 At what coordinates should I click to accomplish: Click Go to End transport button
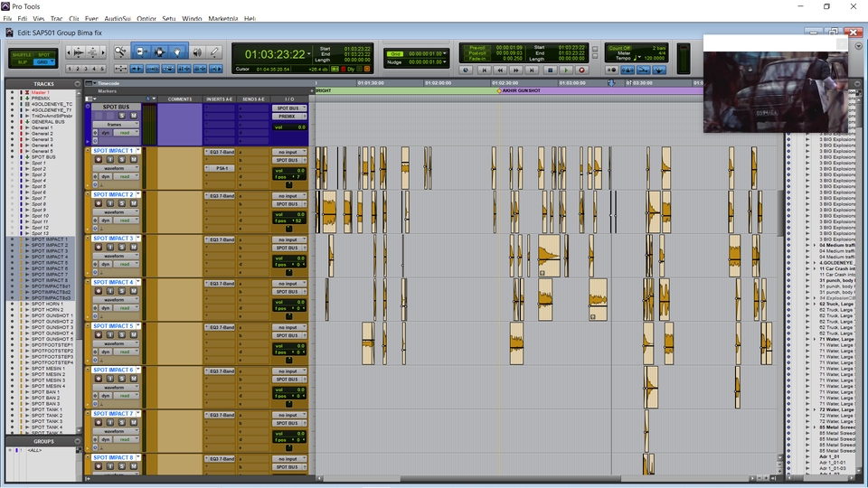pos(532,70)
